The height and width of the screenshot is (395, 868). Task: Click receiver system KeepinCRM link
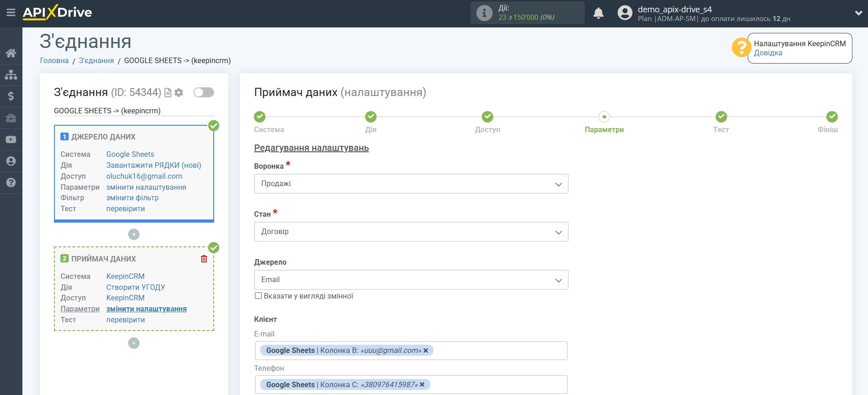point(125,276)
